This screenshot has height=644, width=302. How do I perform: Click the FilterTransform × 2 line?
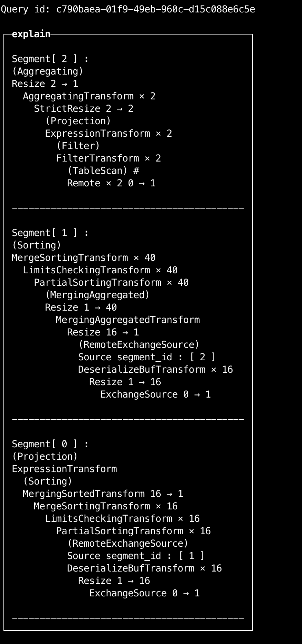pyautogui.click(x=108, y=158)
